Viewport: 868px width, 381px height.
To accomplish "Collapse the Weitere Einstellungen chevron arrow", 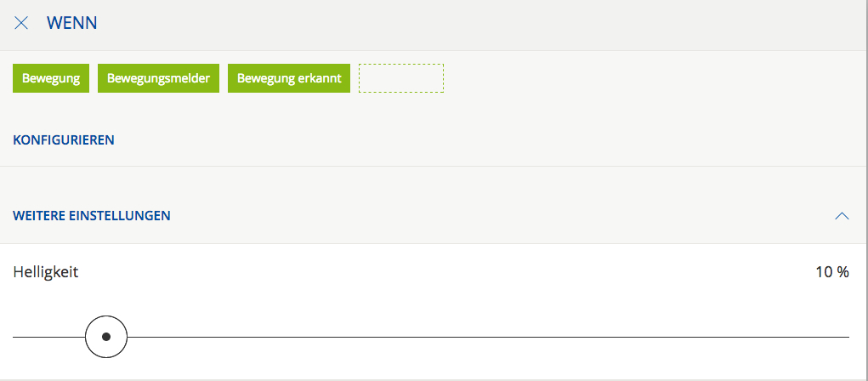I will pyautogui.click(x=842, y=216).
